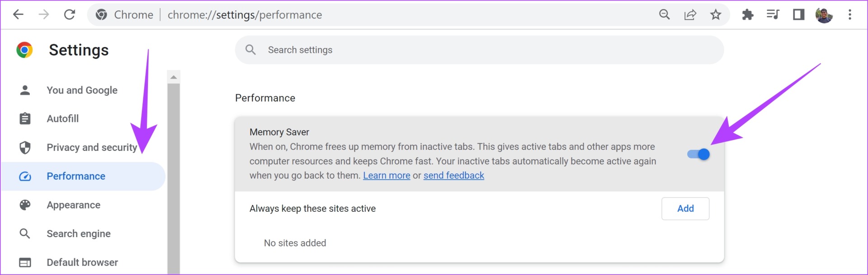This screenshot has width=868, height=275.
Task: Go back to the previous page
Action: (x=18, y=14)
